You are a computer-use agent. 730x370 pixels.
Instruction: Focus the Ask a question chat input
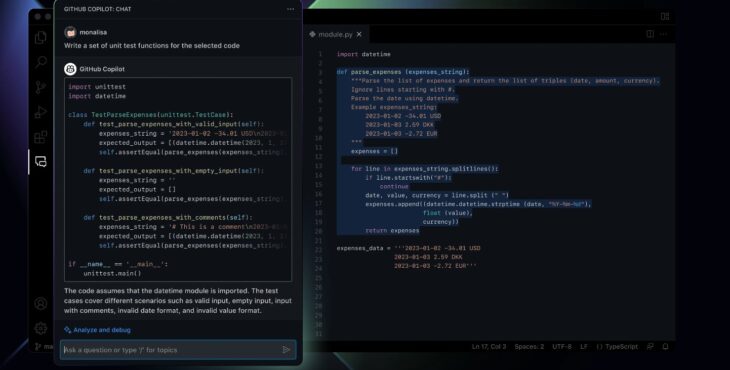pyautogui.click(x=178, y=350)
